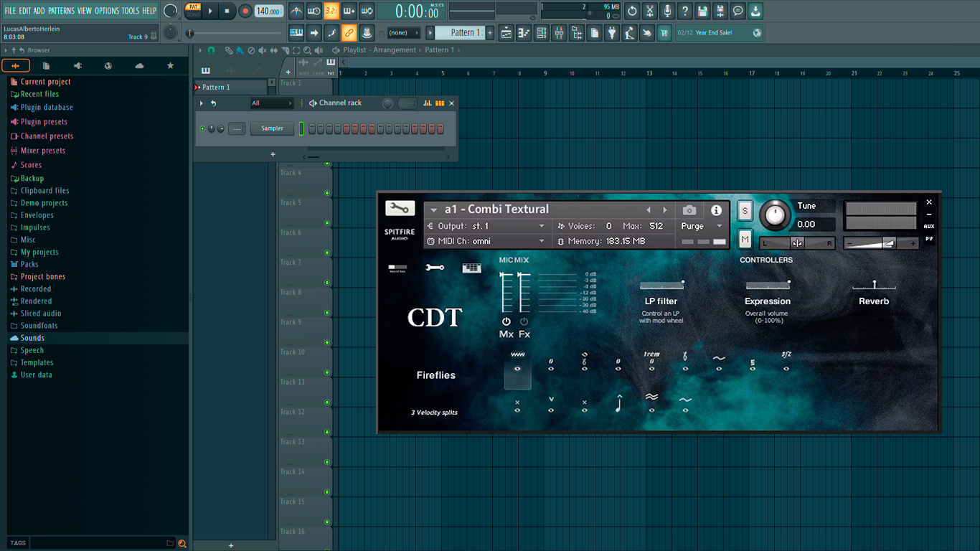The width and height of the screenshot is (980, 551).
Task: Start recording with the record button
Action: (x=245, y=11)
